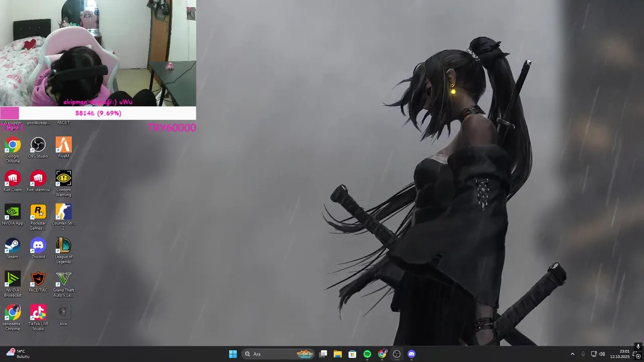
Task: Select the League of Legends icon
Action: (63, 251)
